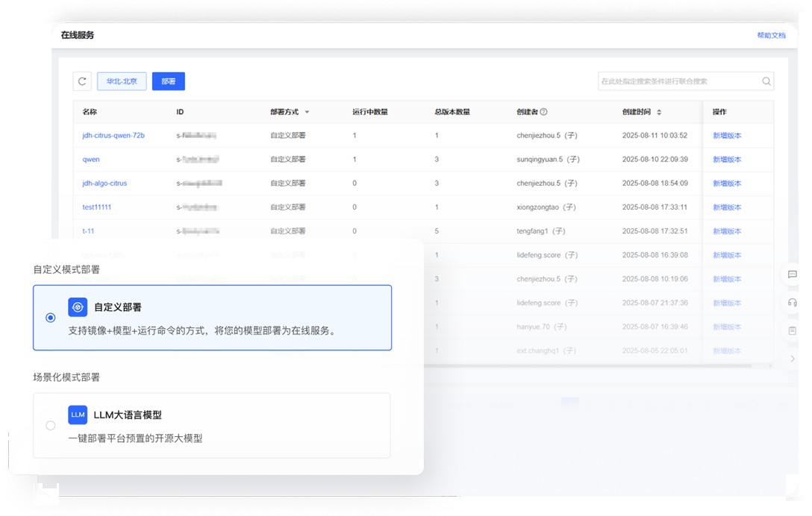This screenshot has height=516, width=812.
Task: Open the feedback chat icon on right edge
Action: (790, 274)
